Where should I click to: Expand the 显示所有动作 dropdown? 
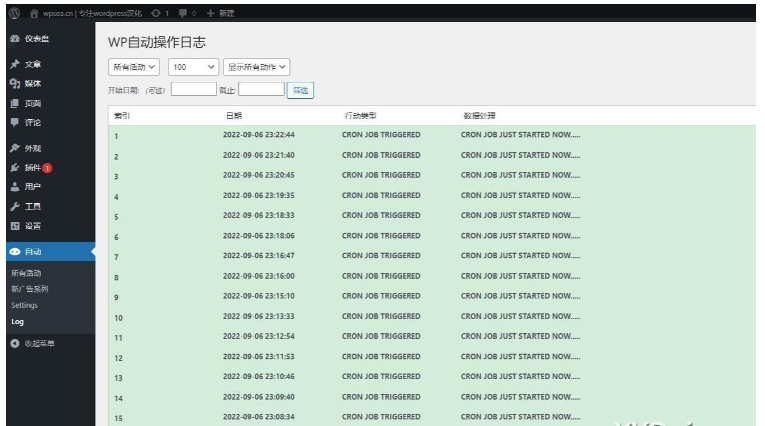coord(257,68)
